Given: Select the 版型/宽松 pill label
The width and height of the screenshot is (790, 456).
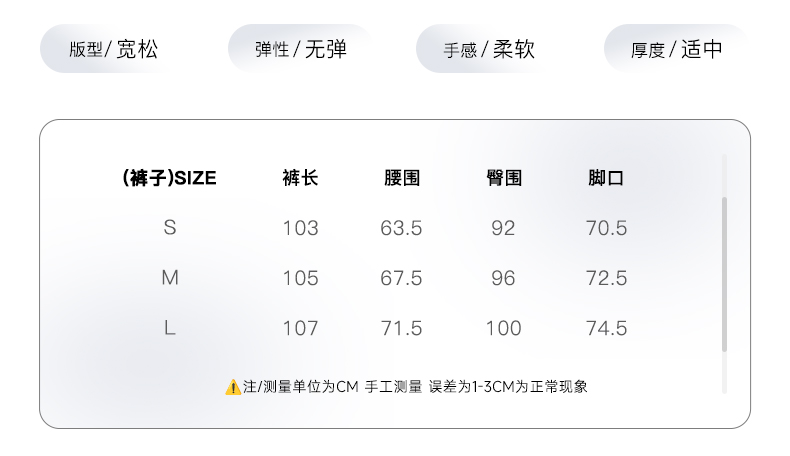Looking at the screenshot, I should (x=114, y=49).
